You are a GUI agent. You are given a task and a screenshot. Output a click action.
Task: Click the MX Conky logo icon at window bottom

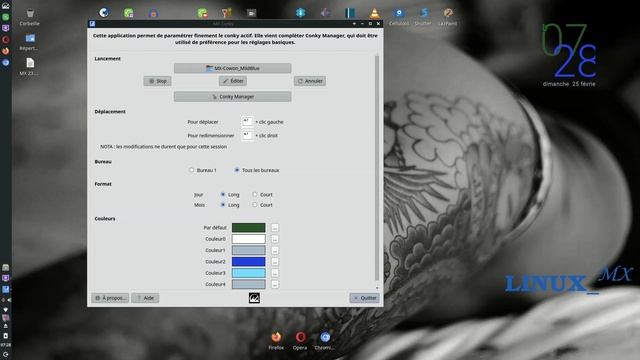click(254, 298)
